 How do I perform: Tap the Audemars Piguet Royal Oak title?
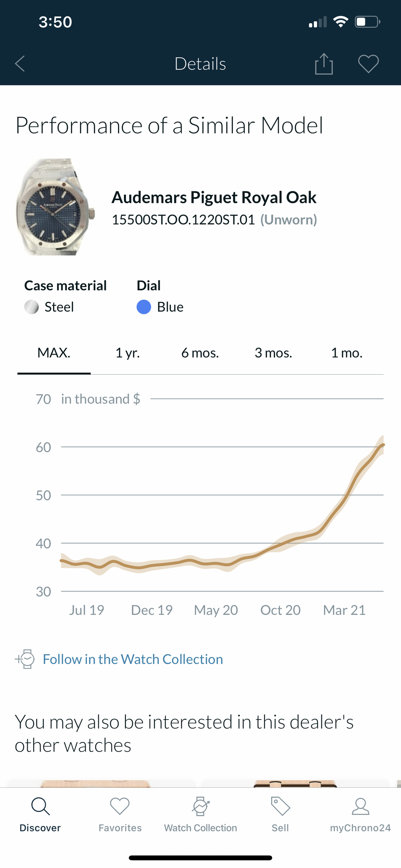click(214, 197)
